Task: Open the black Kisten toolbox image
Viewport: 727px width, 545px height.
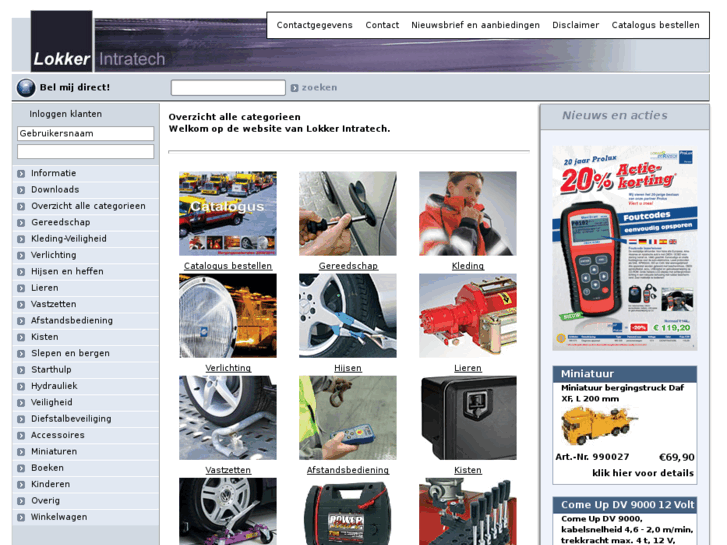Action: coord(467,417)
